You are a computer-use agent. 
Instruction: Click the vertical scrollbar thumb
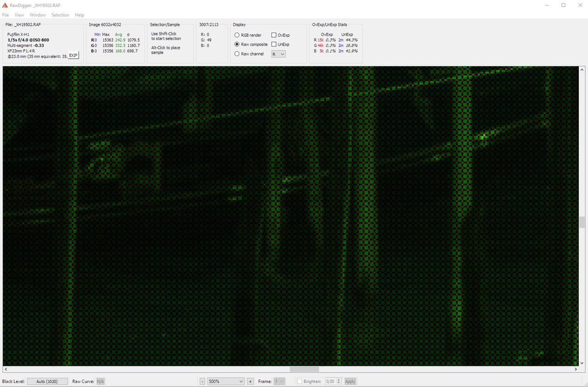pos(582,222)
